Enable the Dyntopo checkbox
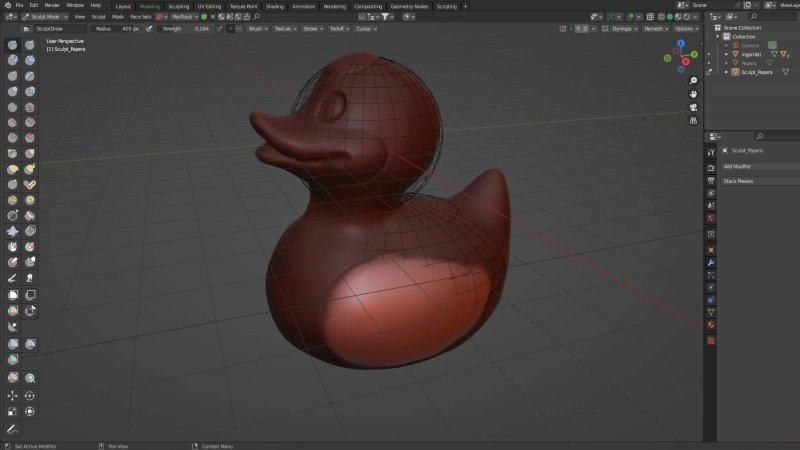Viewport: 800px width, 450px height. [x=605, y=29]
